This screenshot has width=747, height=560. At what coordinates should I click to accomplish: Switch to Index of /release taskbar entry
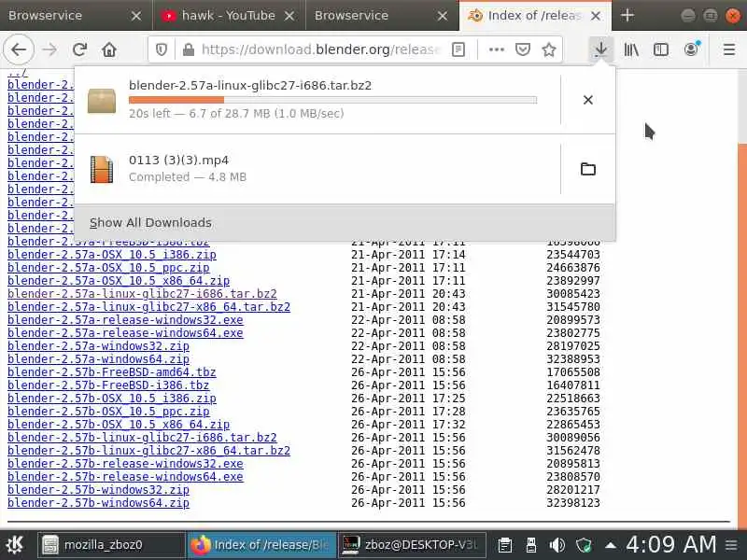click(261, 545)
